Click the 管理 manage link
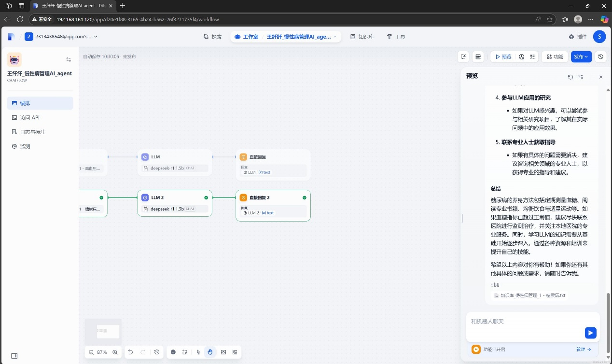Viewport: 612px width, 364px height. click(x=584, y=349)
